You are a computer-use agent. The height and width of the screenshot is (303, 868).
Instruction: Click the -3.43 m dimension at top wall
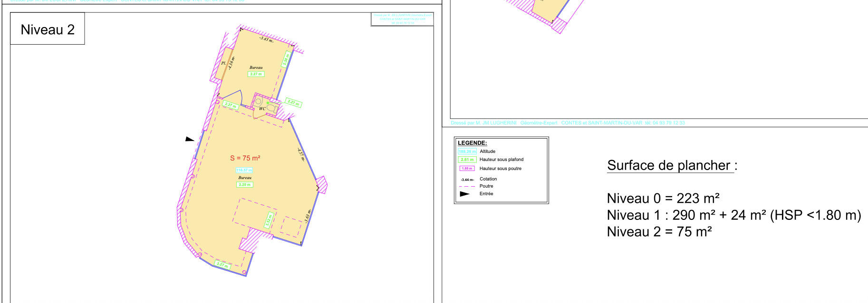tap(266, 39)
